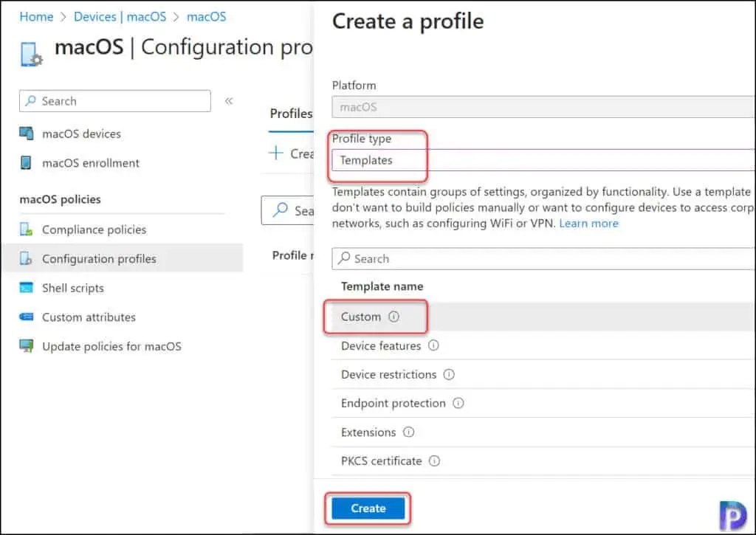
Task: Go to Devices | macOS breadcrumb
Action: click(120, 16)
